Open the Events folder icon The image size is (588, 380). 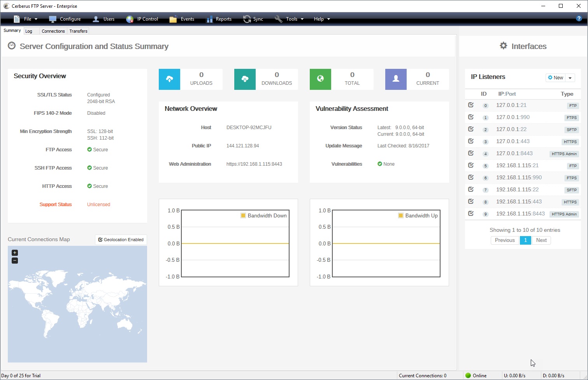coord(173,19)
